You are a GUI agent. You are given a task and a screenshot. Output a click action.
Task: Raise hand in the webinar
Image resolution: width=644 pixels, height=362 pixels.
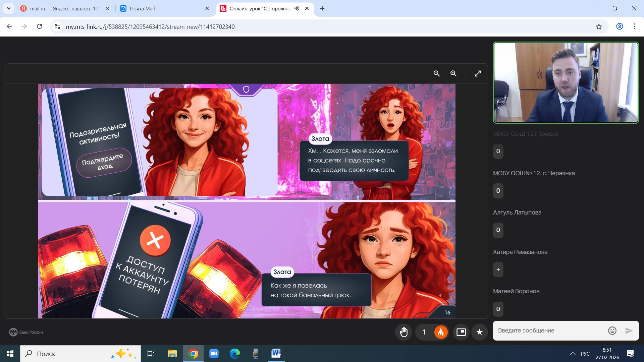[404, 332]
